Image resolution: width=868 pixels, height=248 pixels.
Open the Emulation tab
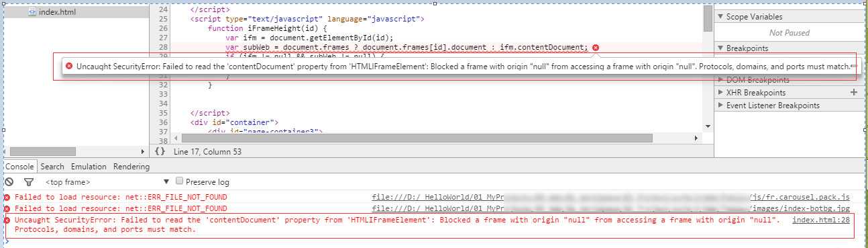(89, 167)
